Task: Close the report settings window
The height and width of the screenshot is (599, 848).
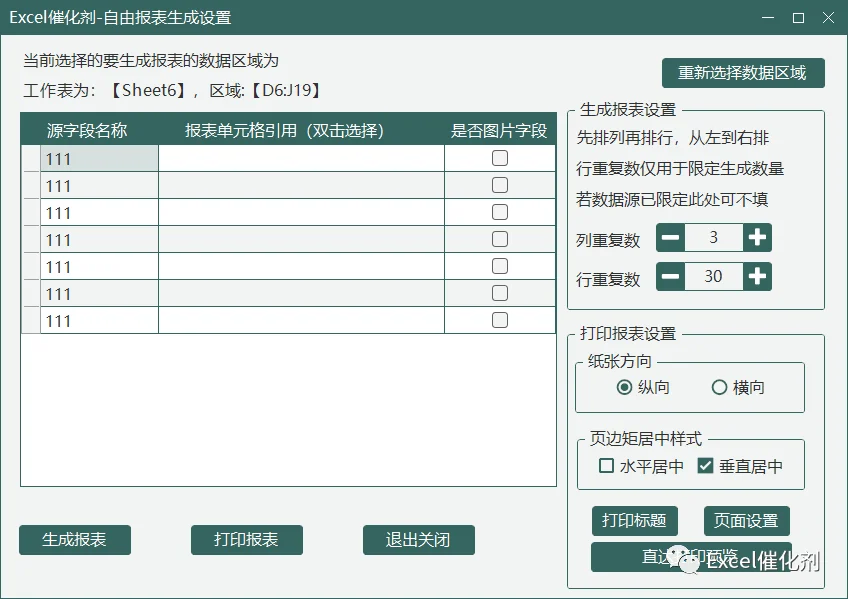Action: point(828,17)
